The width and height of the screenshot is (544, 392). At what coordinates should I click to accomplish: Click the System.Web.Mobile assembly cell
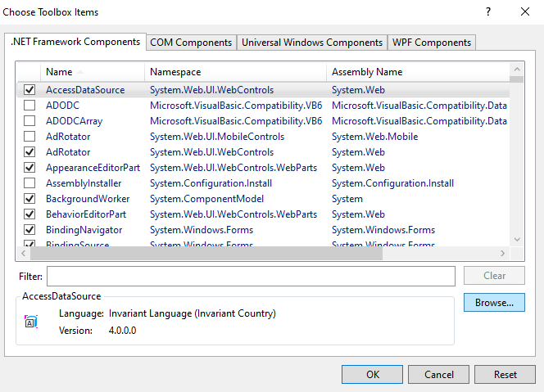pos(374,137)
